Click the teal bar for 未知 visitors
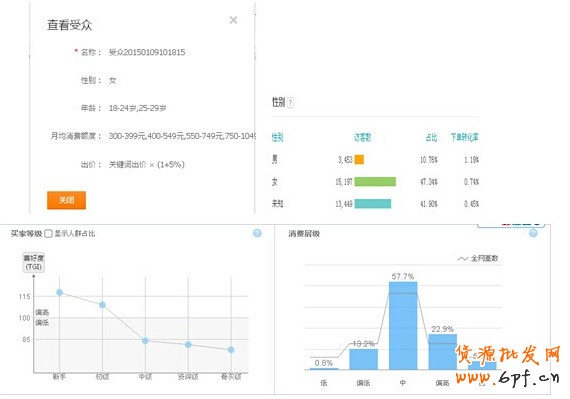Image resolution: width=570 pixels, height=399 pixels. (373, 203)
